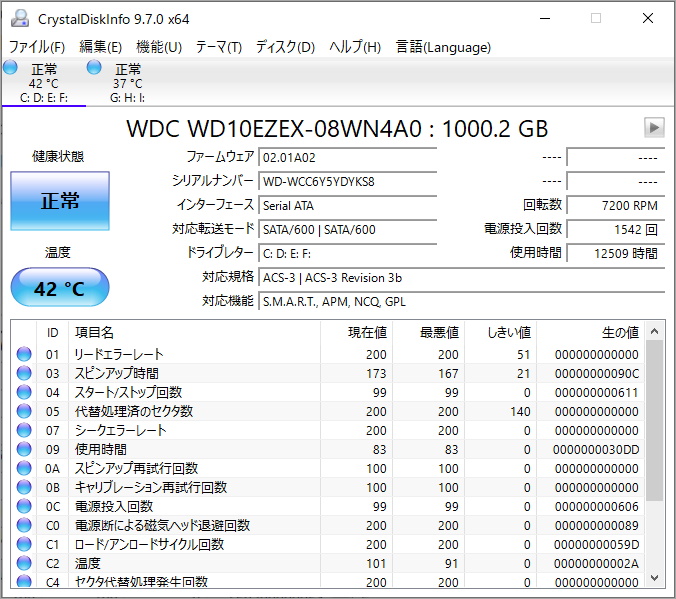Open the 機能(U) menu
This screenshot has height=599, width=676.
[159, 47]
